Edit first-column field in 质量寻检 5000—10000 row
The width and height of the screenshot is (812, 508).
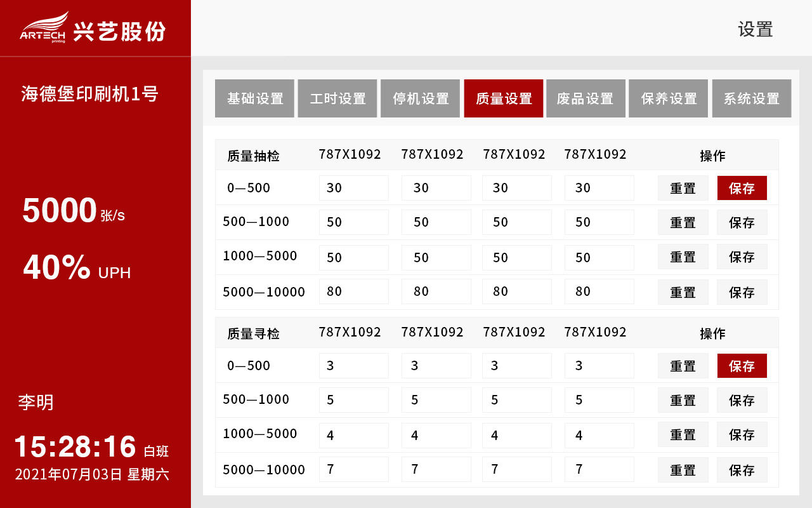(354, 469)
